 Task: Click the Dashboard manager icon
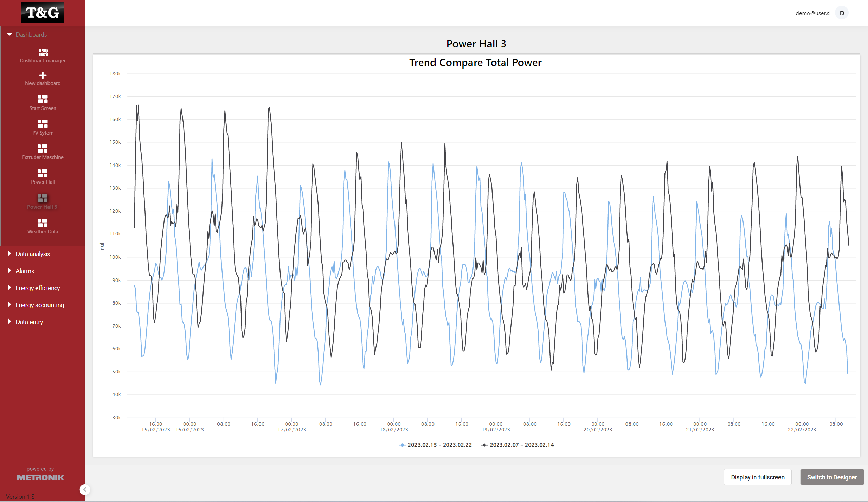click(42, 52)
